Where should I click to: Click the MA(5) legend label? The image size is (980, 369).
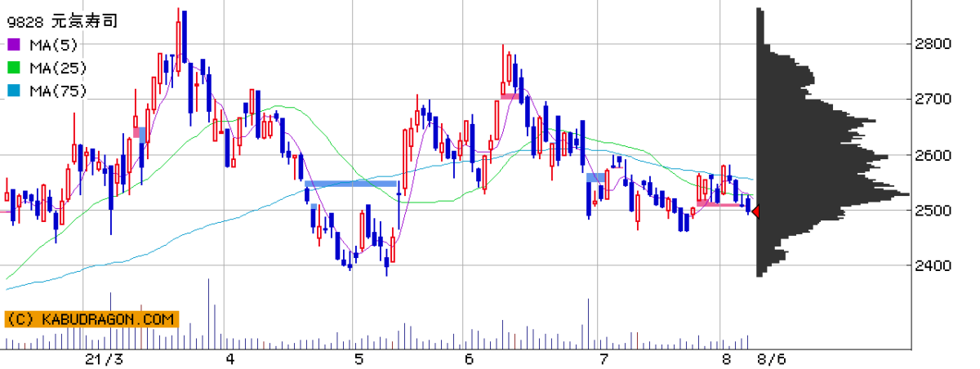[52, 44]
